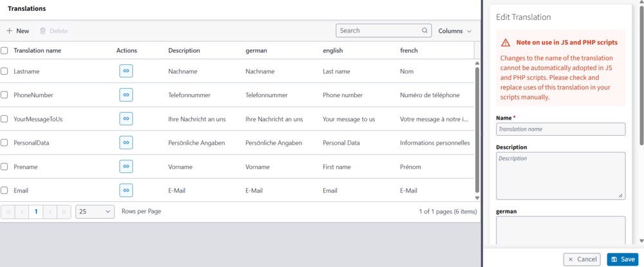Sort by the english column header
The height and width of the screenshot is (267, 644).
coord(332,50)
